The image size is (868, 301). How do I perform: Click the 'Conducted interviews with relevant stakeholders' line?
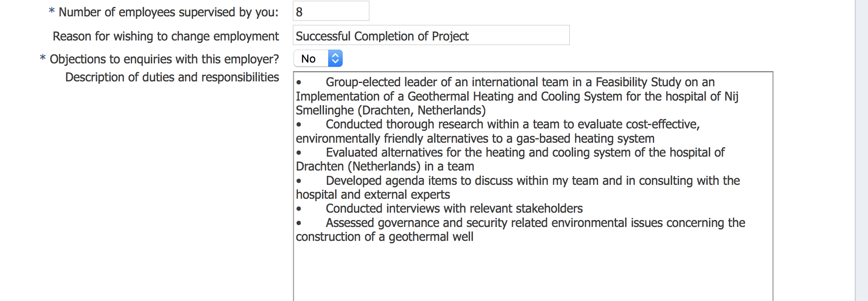pos(453,208)
